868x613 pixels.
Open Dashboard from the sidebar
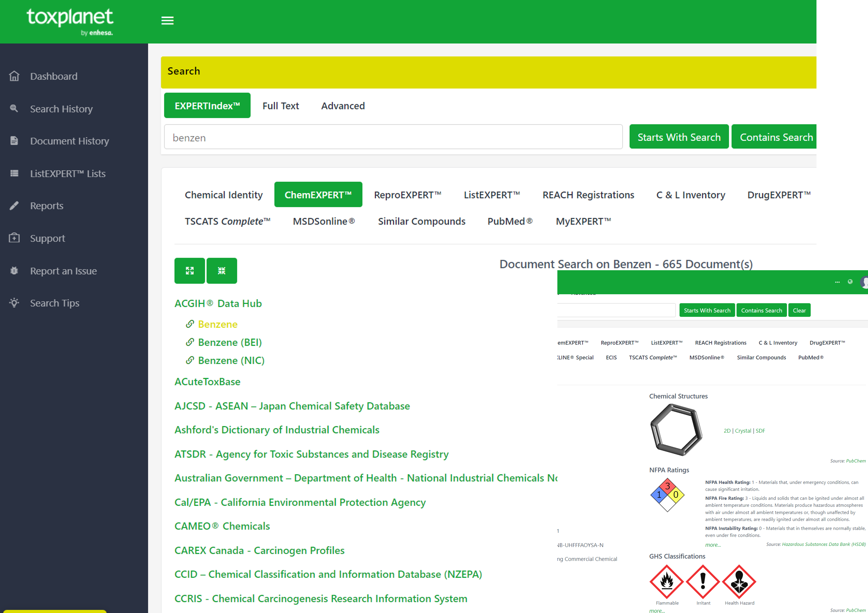click(54, 76)
